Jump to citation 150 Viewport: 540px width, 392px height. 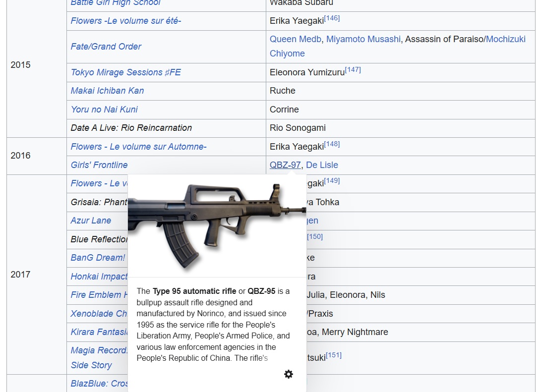click(315, 237)
